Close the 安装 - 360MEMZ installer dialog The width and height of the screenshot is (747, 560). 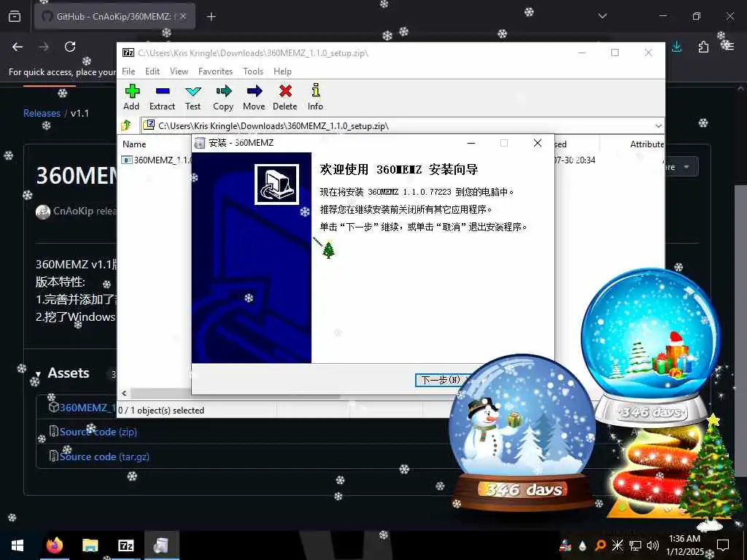tap(538, 143)
